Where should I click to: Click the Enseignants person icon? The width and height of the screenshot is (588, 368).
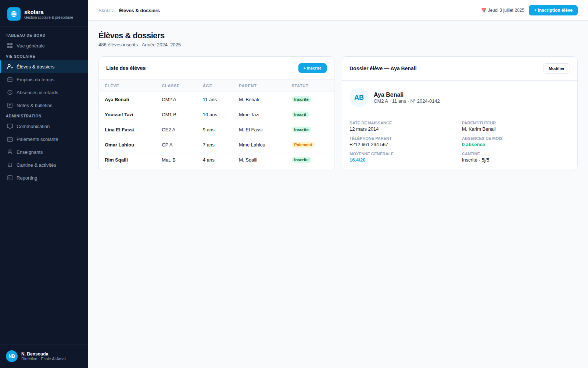[x=10, y=152]
